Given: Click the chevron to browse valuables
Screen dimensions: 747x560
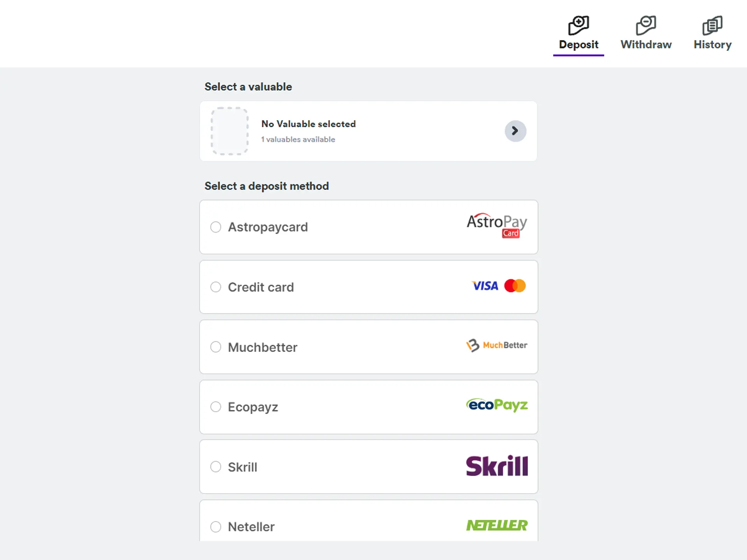Looking at the screenshot, I should coord(515,131).
